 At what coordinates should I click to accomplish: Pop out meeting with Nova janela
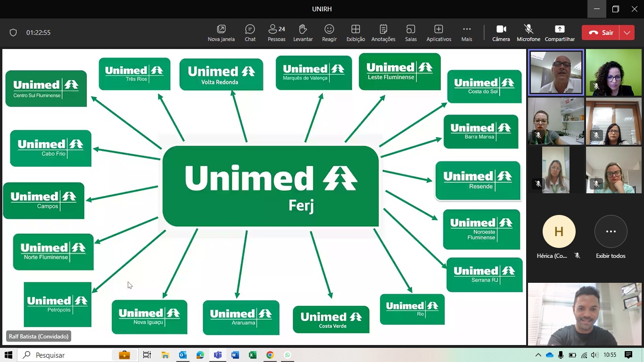(221, 33)
